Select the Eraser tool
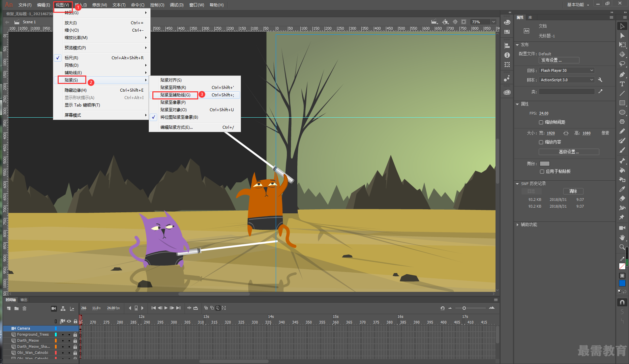This screenshot has width=629, height=364. [622, 199]
